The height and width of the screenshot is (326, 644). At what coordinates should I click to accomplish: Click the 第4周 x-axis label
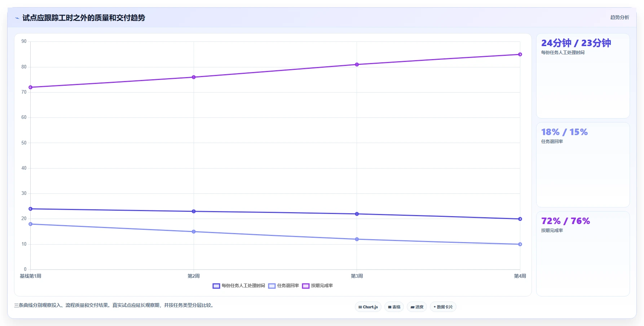pyautogui.click(x=520, y=276)
